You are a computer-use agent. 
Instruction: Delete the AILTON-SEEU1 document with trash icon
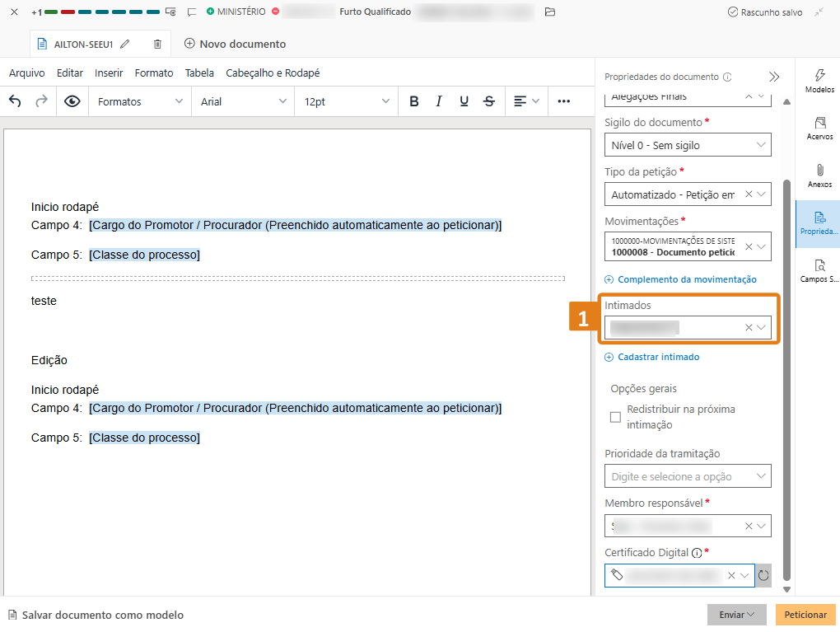[x=157, y=44]
